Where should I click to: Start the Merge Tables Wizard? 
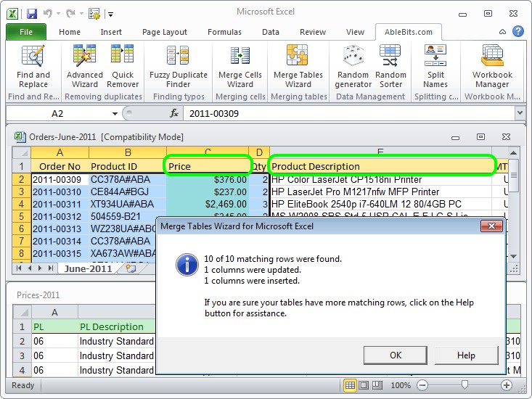coord(298,67)
